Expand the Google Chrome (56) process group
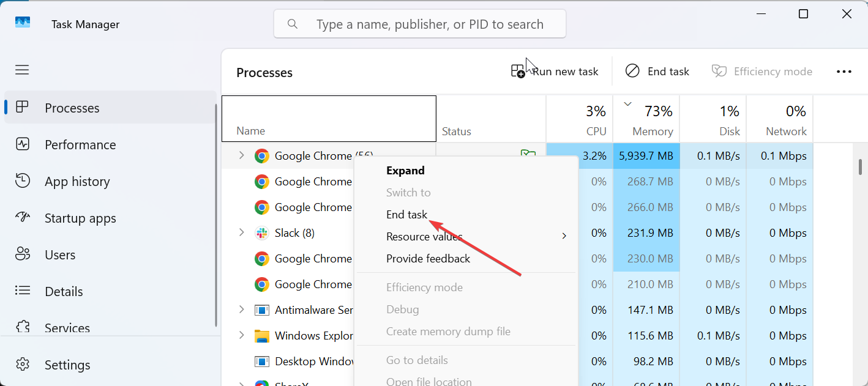 (241, 156)
